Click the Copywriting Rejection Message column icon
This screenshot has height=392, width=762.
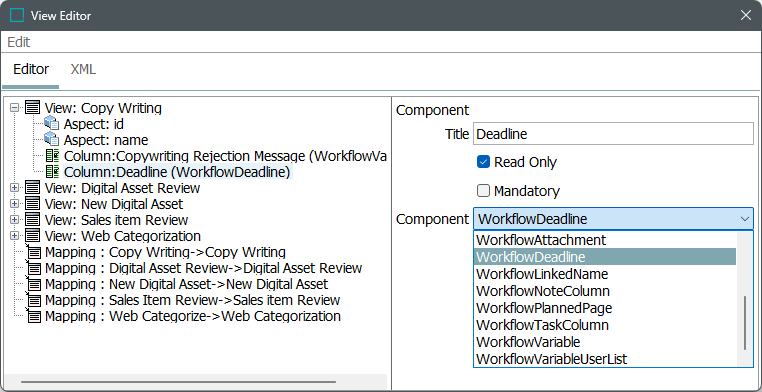[x=52, y=155]
